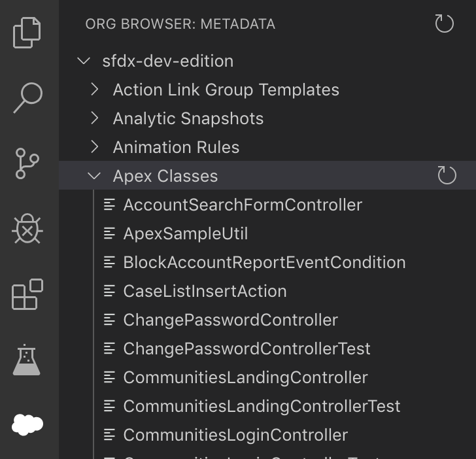
Task: Open the Search view
Action: point(27,98)
